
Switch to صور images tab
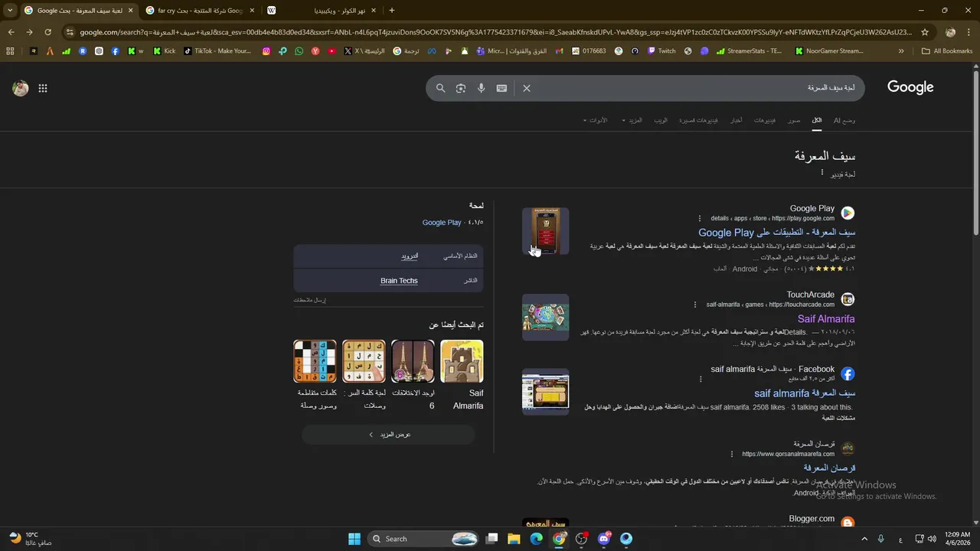(x=795, y=120)
